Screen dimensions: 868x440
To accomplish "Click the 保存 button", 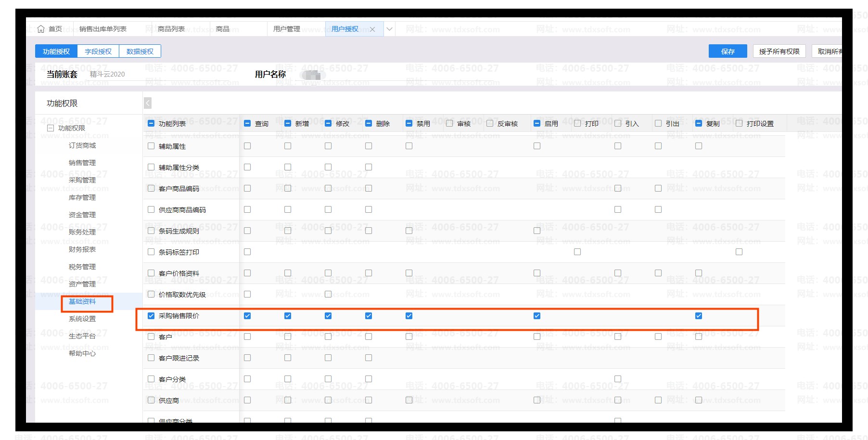I will 728,52.
